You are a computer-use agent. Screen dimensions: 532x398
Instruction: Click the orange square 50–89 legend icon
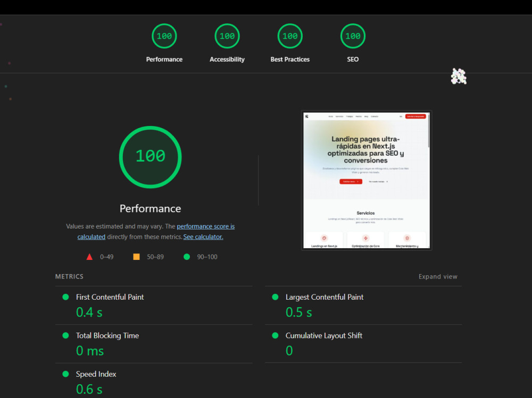(x=136, y=257)
